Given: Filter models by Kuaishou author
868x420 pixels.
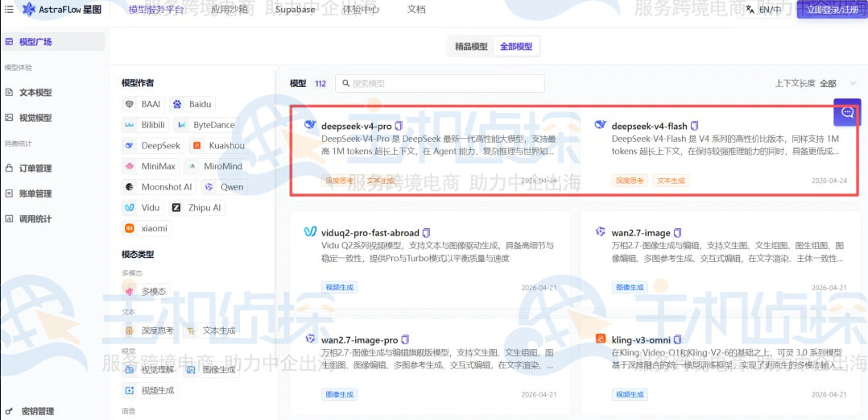Looking at the screenshot, I should click(x=217, y=145).
